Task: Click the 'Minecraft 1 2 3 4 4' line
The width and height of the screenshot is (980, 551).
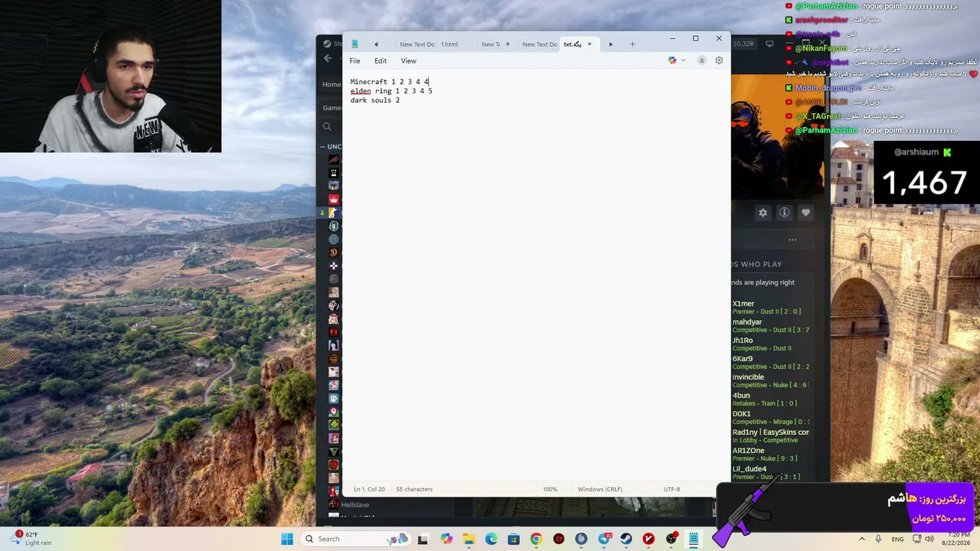Action: tap(390, 82)
